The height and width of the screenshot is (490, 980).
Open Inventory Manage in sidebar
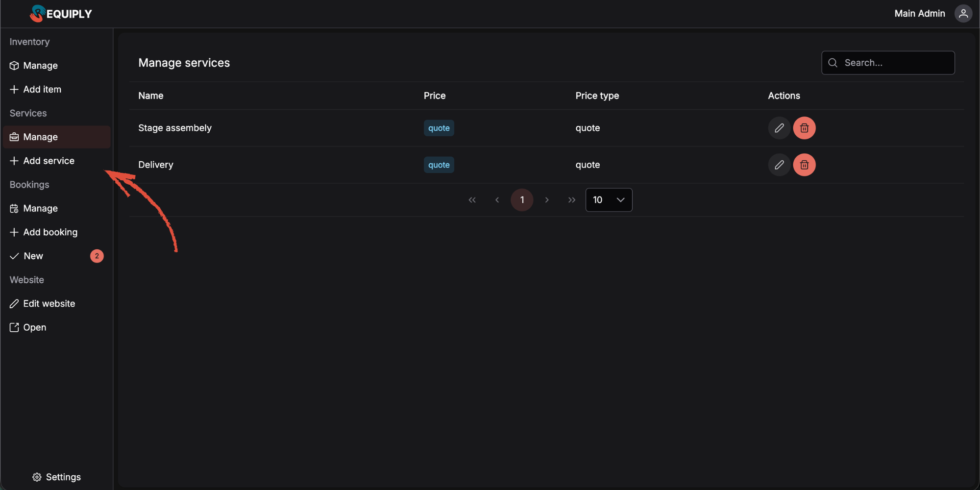point(40,66)
